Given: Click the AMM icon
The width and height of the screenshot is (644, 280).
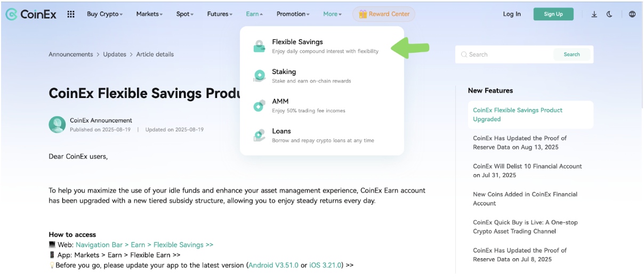Looking at the screenshot, I should pos(260,106).
